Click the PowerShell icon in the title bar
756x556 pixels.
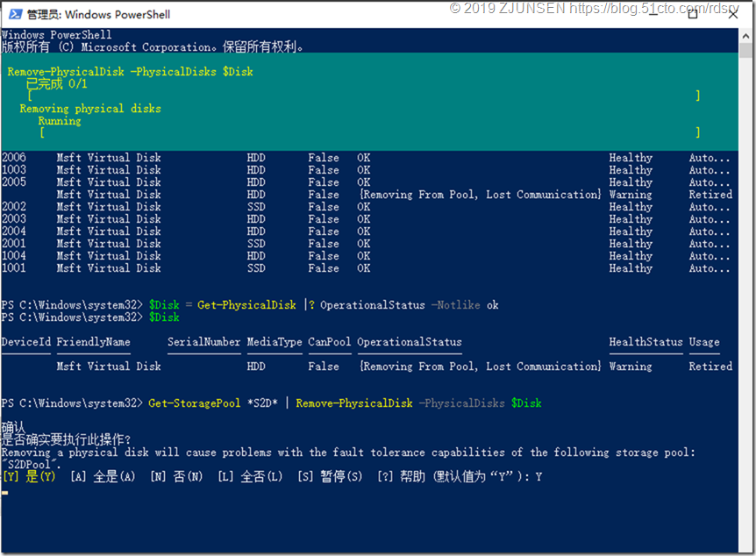pos(16,14)
